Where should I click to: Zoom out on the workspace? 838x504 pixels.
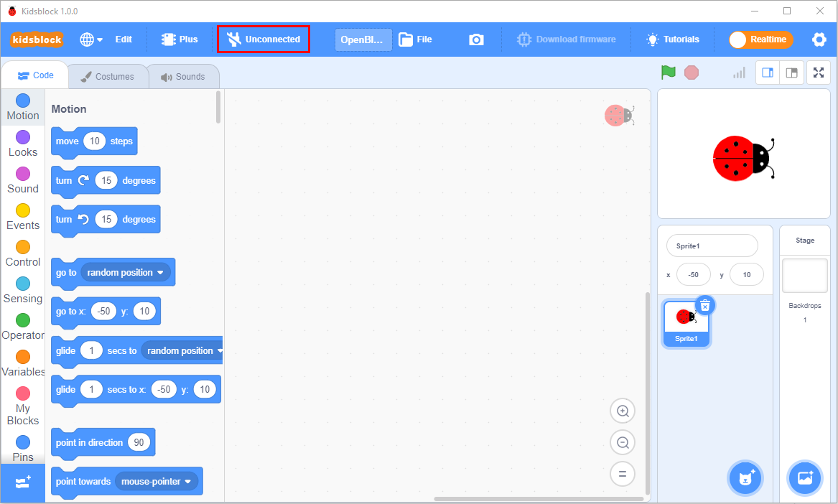(623, 442)
